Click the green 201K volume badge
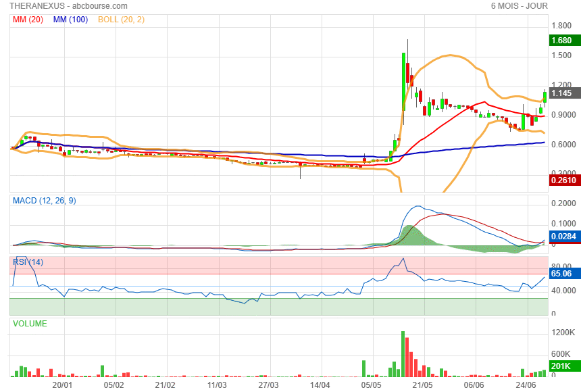 point(565,366)
